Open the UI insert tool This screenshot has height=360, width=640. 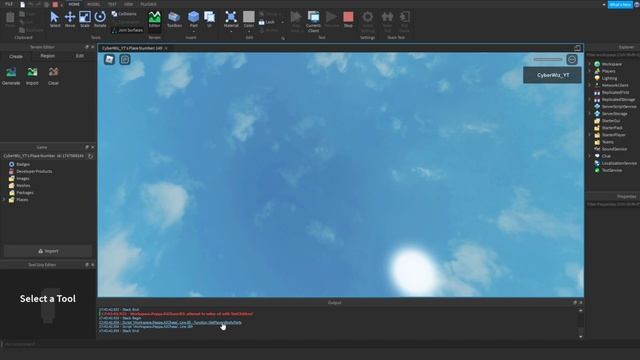(209, 19)
